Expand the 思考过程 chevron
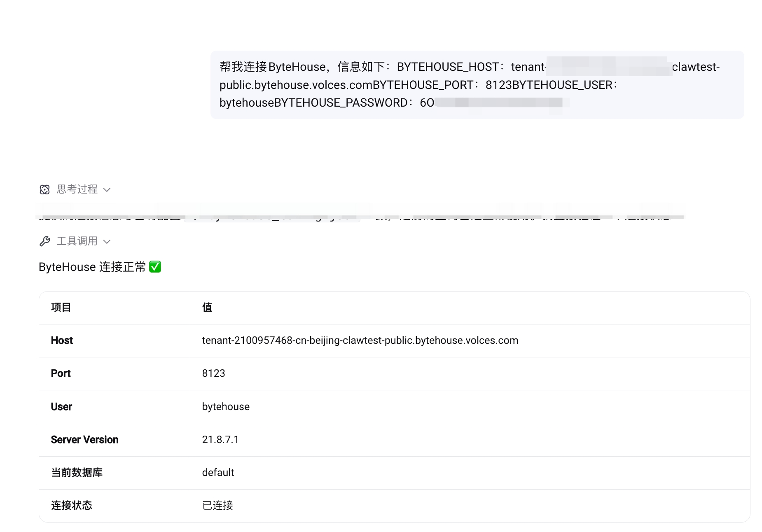 pos(107,190)
